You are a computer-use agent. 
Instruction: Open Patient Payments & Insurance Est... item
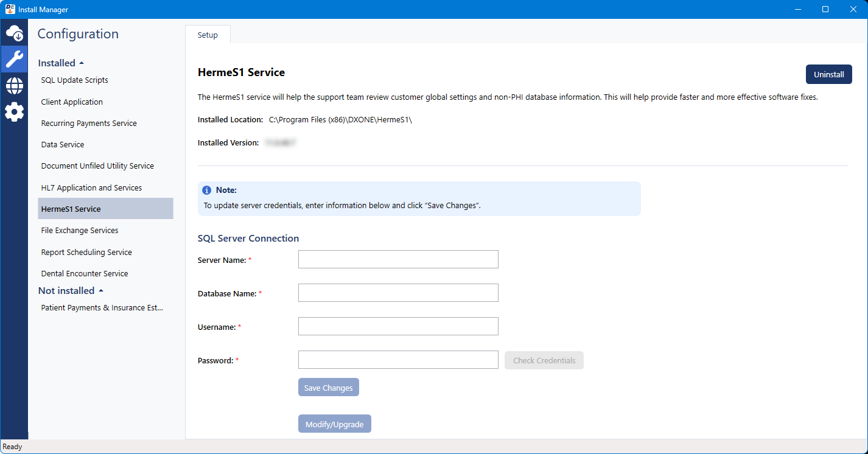pyautogui.click(x=102, y=308)
